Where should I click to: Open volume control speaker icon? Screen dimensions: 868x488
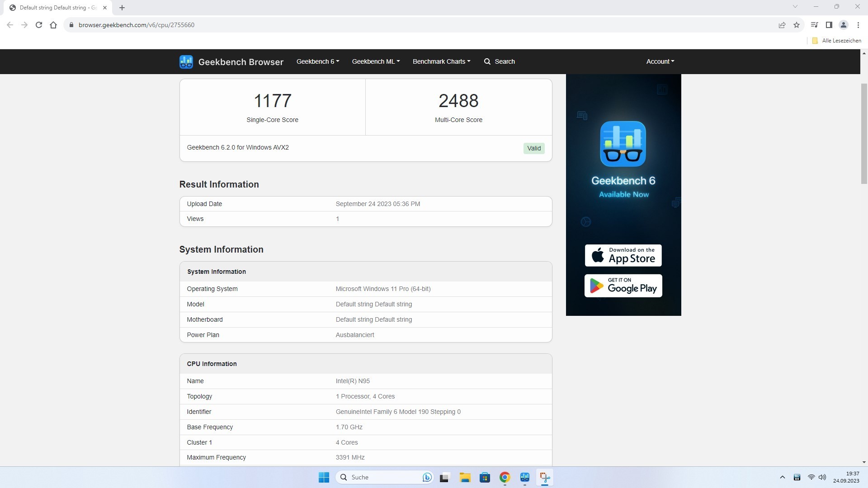[822, 477]
